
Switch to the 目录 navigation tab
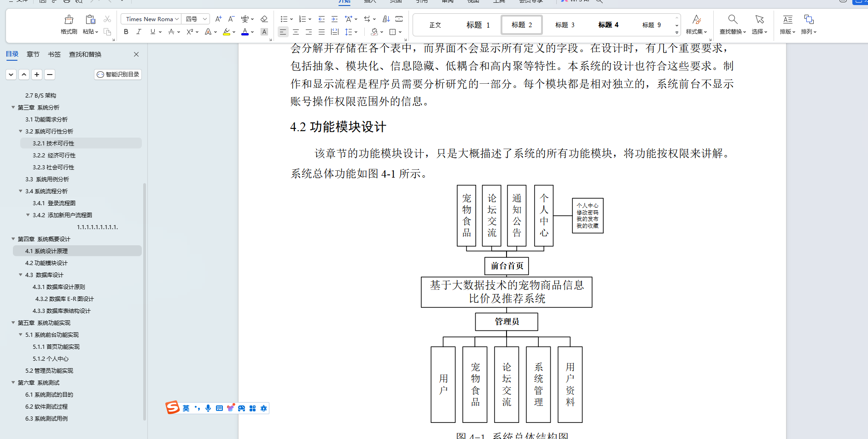tap(12, 54)
